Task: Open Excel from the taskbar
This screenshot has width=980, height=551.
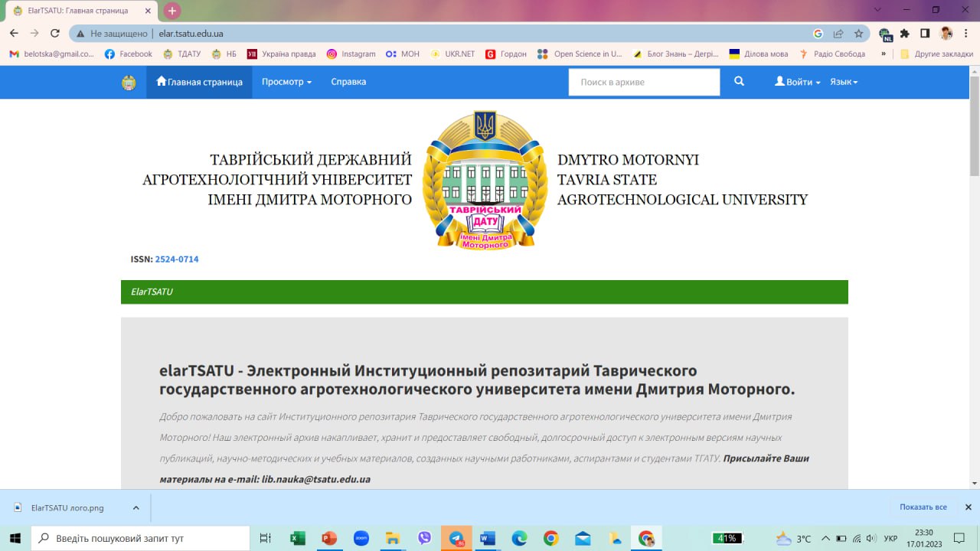Action: 298,538
